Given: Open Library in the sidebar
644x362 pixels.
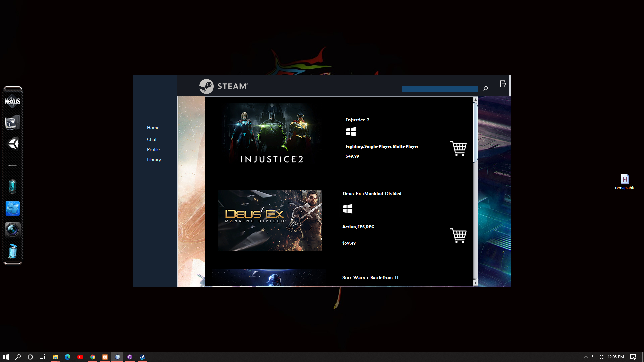Looking at the screenshot, I should click(154, 160).
